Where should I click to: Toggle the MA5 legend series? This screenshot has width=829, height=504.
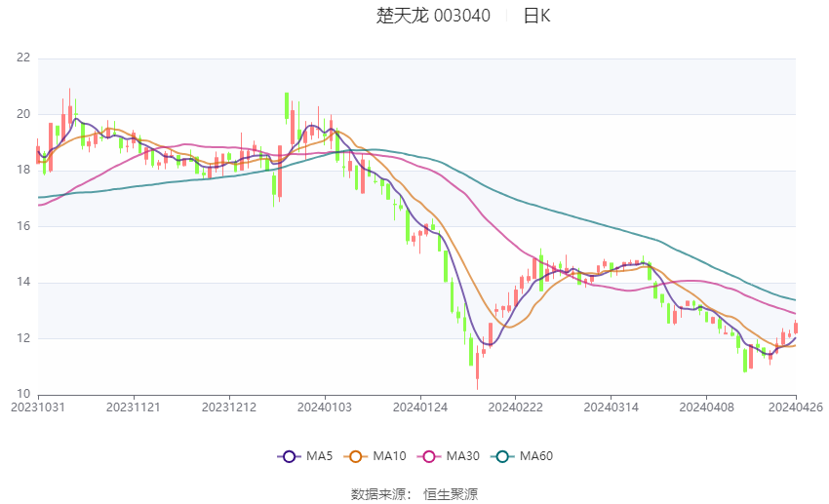coord(302,456)
